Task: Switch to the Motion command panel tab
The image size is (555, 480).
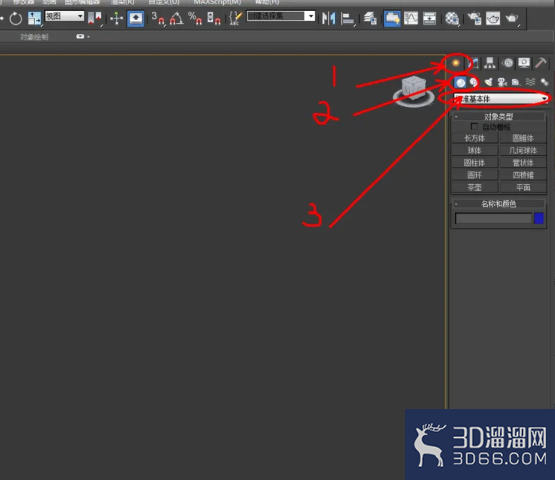Action: [x=508, y=63]
